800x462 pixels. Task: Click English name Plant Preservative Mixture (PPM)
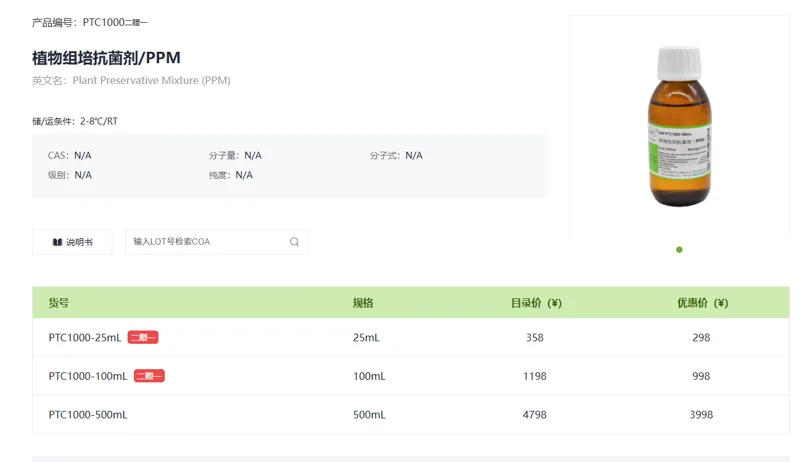(152, 81)
